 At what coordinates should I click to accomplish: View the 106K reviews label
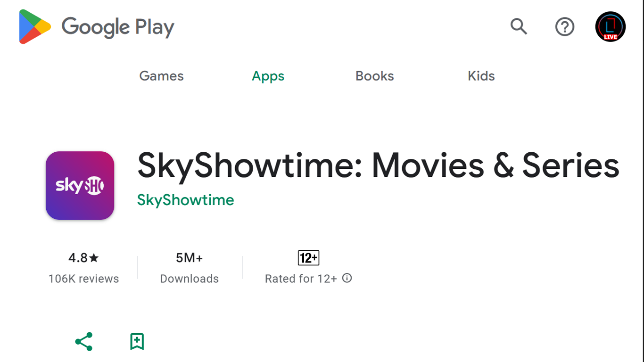[83, 279]
